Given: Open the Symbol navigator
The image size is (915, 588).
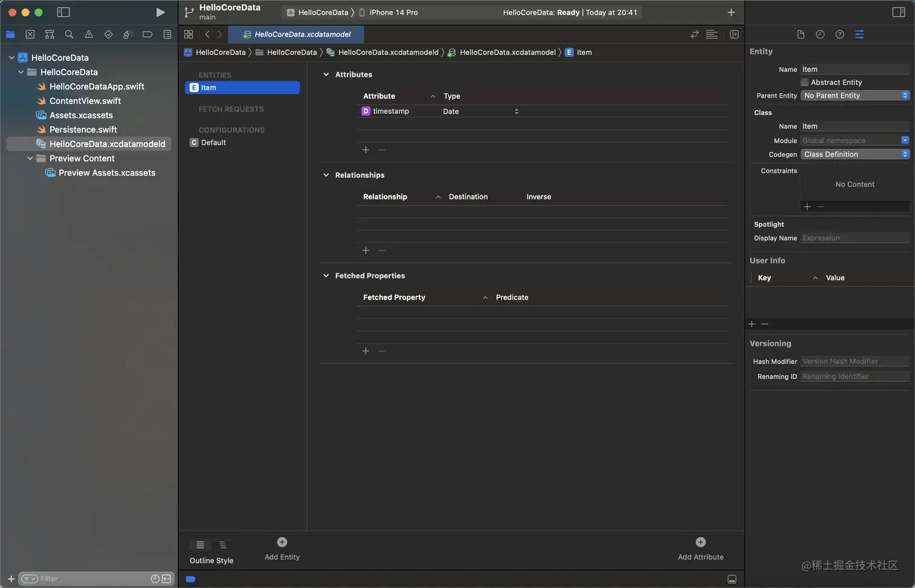Looking at the screenshot, I should 50,34.
